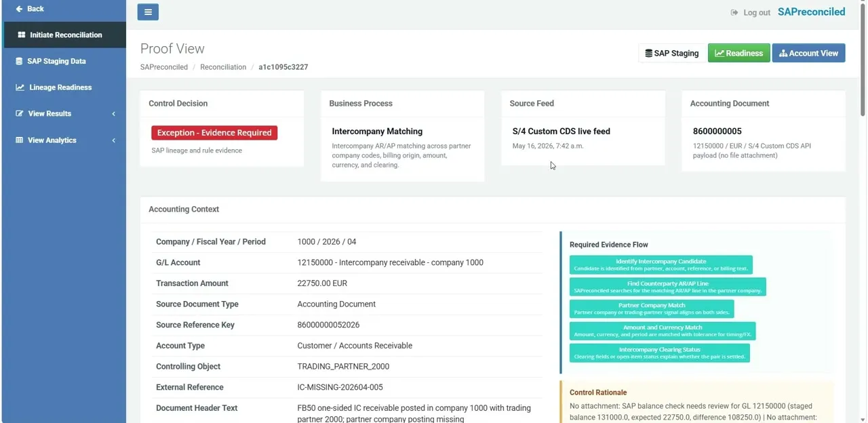Click the Exception - Evidence Required badge

tap(214, 133)
